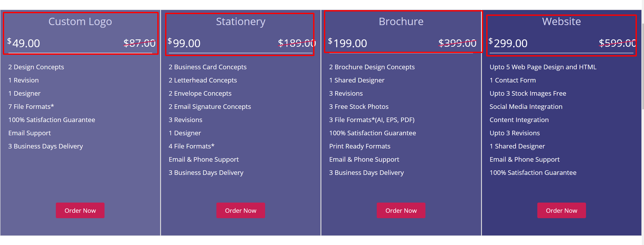Select the Brochure plan title
Viewport: 644px width, 245px height.
[401, 21]
